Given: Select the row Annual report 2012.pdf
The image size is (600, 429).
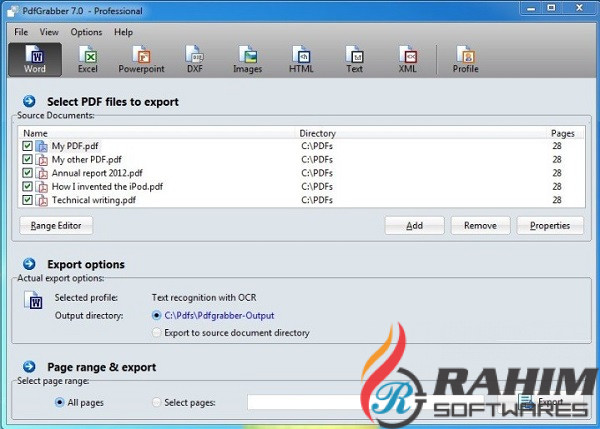Looking at the screenshot, I should pos(301,173).
